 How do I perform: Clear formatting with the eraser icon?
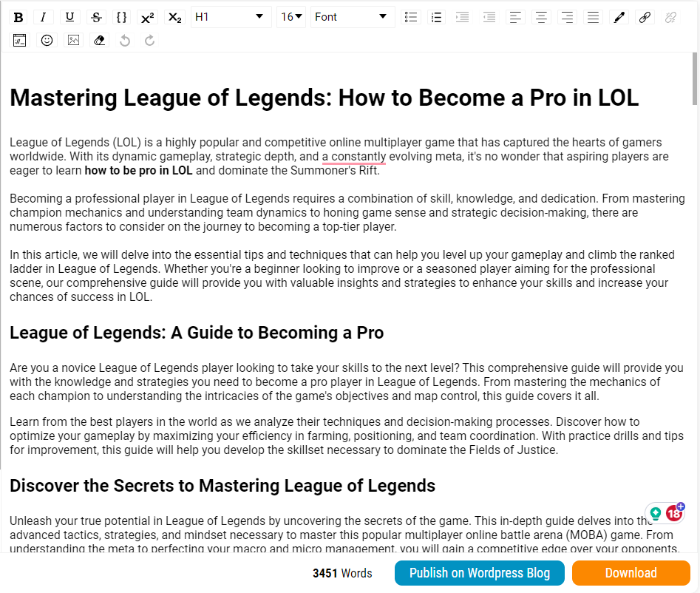coord(99,41)
